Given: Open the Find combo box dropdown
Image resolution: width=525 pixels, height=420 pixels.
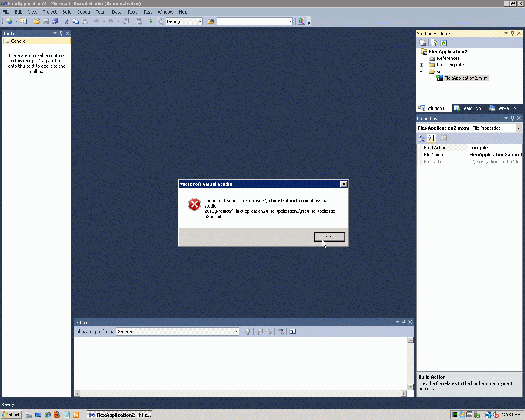Looking at the screenshot, I should click(x=290, y=21).
